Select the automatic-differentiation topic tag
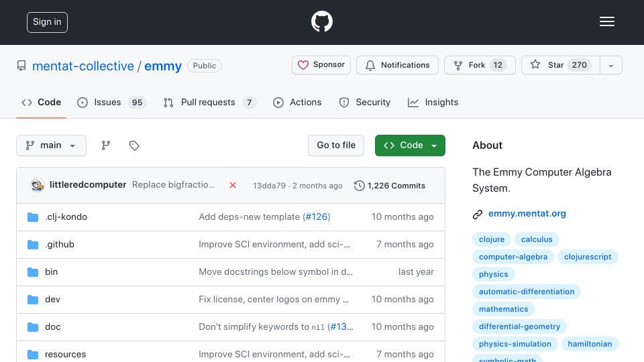This screenshot has width=644, height=362. click(x=527, y=292)
